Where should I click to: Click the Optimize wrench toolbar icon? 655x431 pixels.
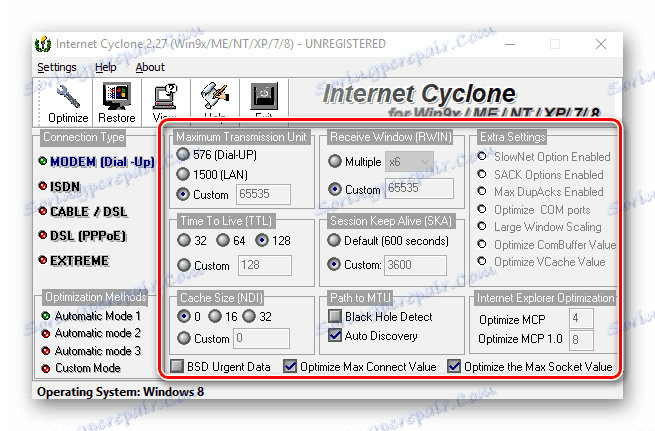(68, 96)
